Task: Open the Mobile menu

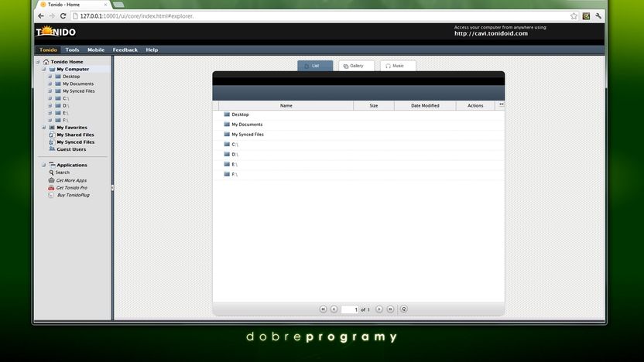Action: pos(96,50)
